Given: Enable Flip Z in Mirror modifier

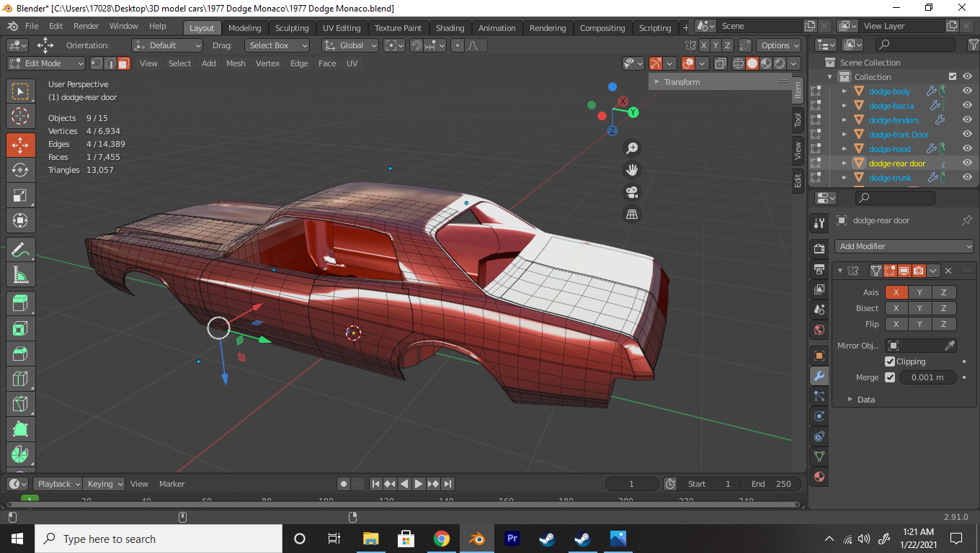Looking at the screenshot, I should coord(944,324).
